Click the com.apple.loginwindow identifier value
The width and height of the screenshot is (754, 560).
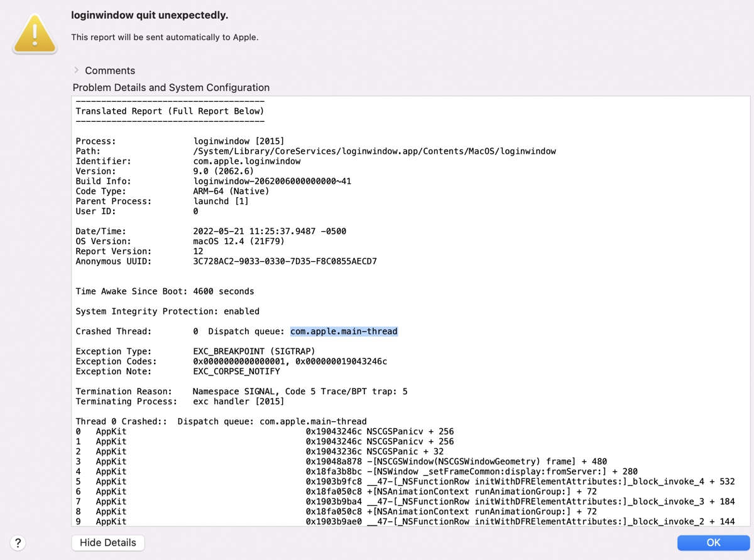point(247,161)
